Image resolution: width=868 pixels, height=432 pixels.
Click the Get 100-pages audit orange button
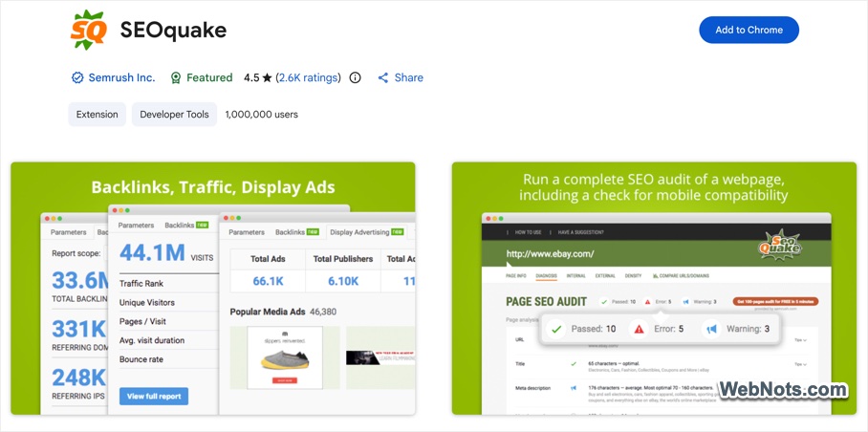(x=775, y=301)
